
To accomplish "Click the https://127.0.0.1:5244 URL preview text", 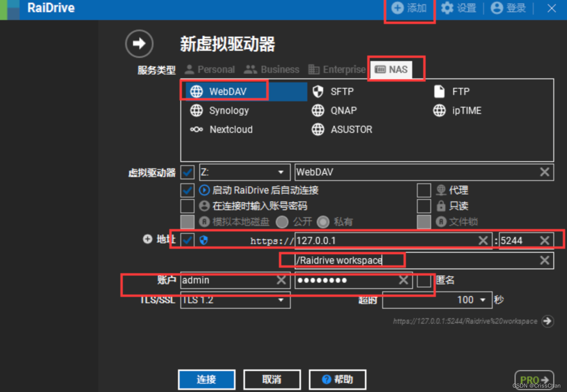I will pyautogui.click(x=465, y=321).
